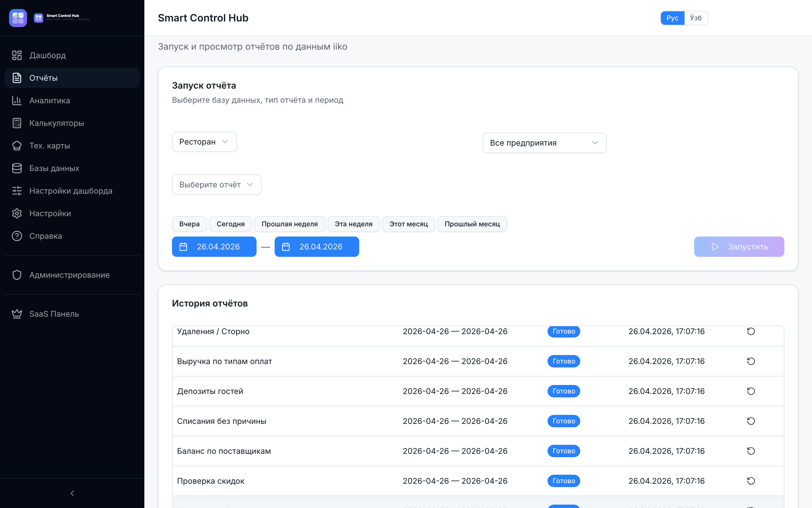Click the История отчётов heading
Screen dimensions: 812x508
(210, 303)
